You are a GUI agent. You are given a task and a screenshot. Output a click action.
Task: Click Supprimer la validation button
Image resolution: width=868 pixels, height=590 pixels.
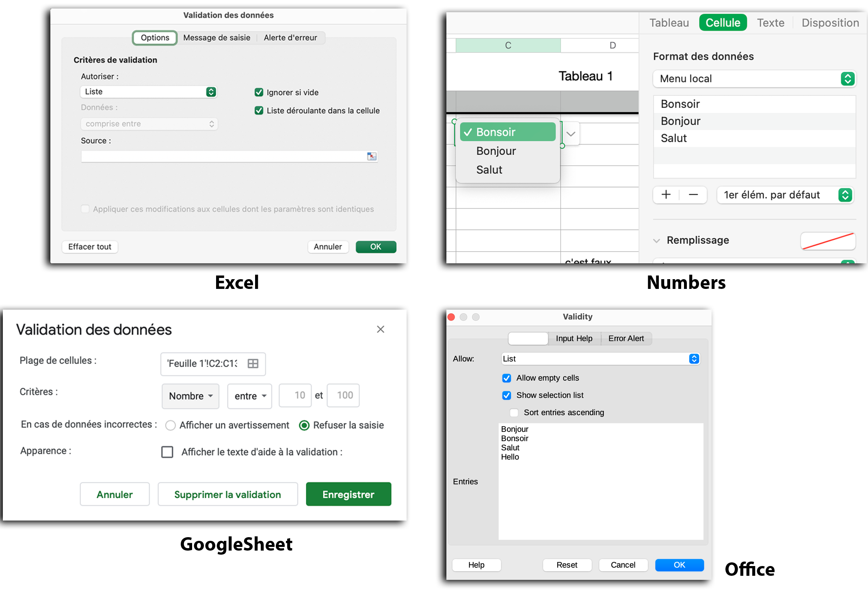pyautogui.click(x=227, y=495)
